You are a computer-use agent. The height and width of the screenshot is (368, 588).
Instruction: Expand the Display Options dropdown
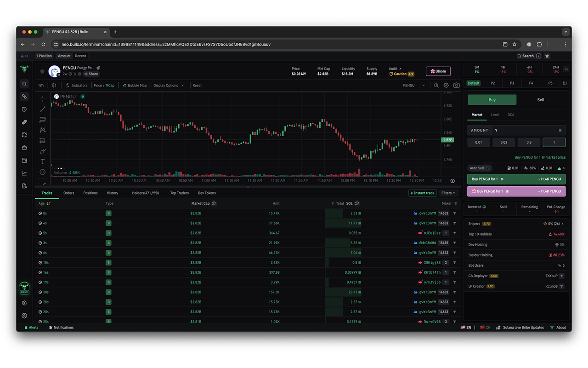pyautogui.click(x=169, y=86)
